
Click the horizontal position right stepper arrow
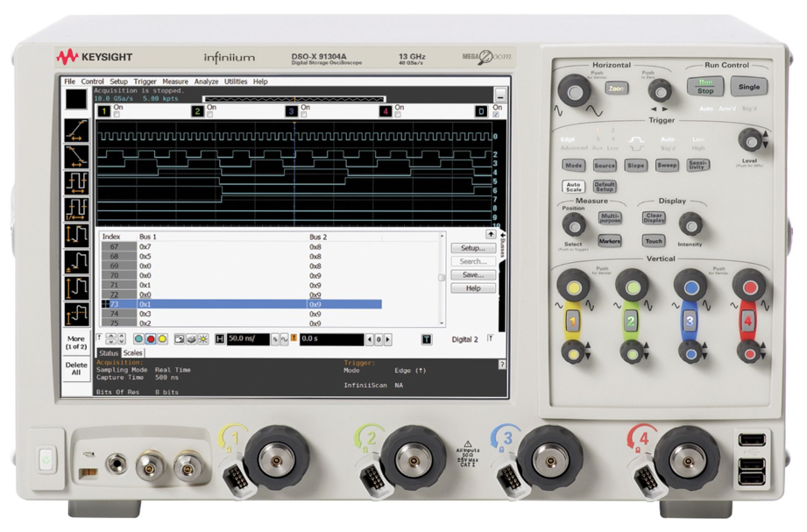coord(387,338)
